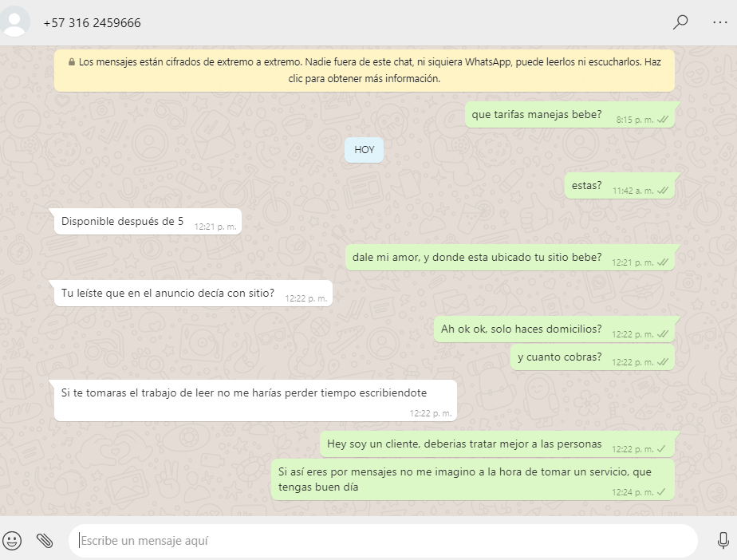Select message 'Tu leíste que en el anuncio'
Image resolution: width=737 pixels, height=560 pixels.
click(x=193, y=294)
